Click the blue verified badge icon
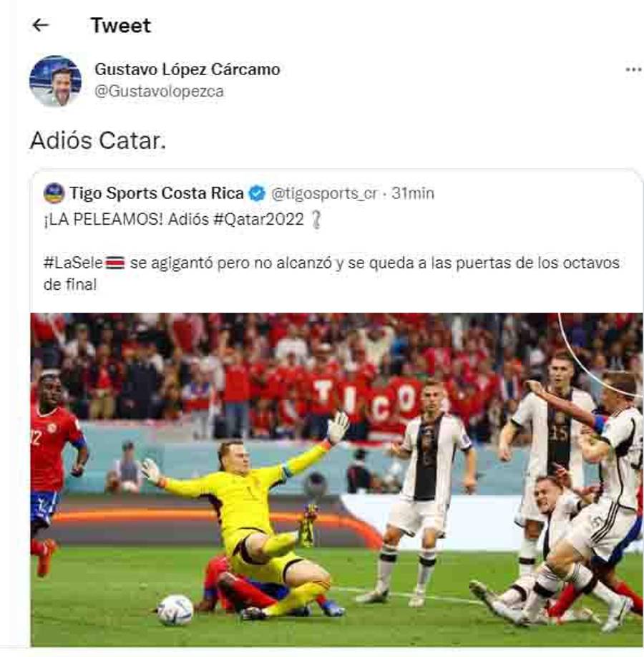The image size is (644, 657). coord(257,193)
